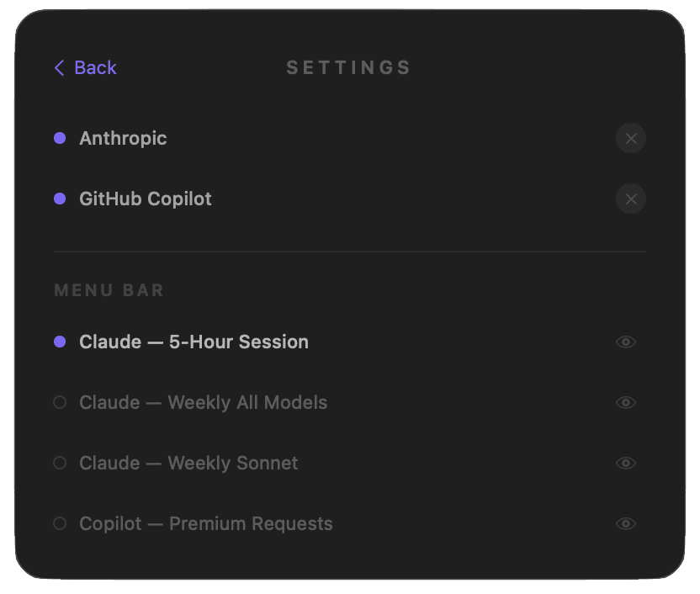Click the Claude — Weekly Sonnet menu entry
The height and width of the screenshot is (594, 700).
tap(188, 463)
